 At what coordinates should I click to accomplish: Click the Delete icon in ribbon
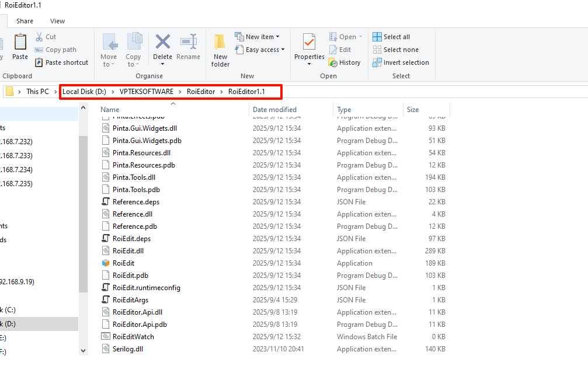(162, 43)
